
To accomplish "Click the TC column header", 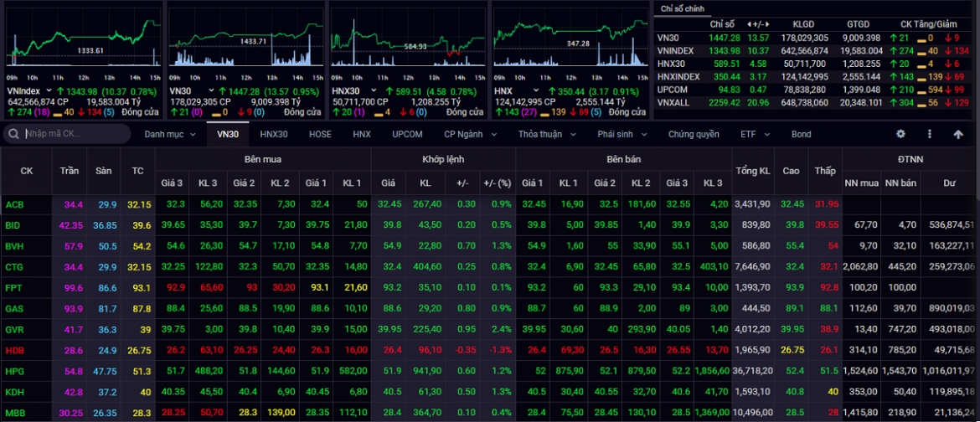I will point(137,171).
